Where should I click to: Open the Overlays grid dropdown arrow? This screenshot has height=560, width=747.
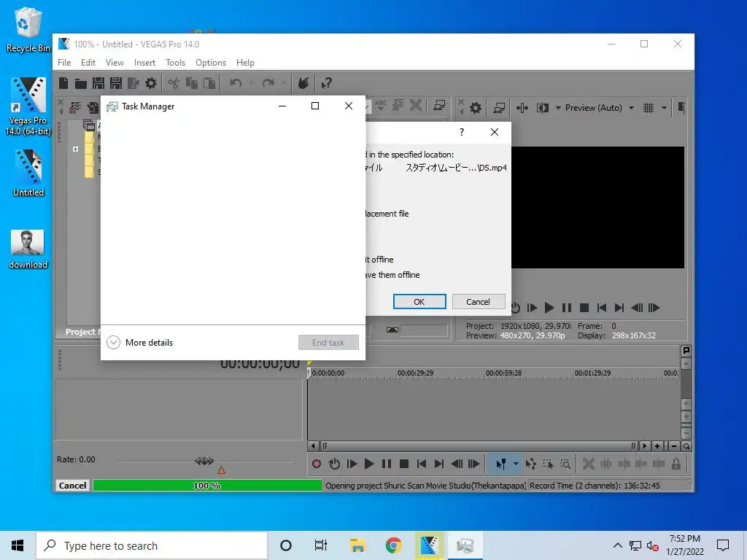(664, 108)
